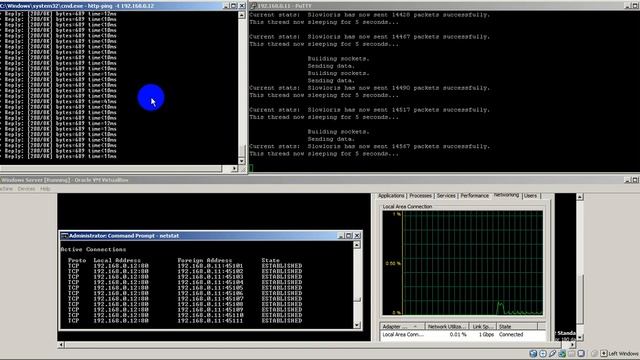The width and height of the screenshot is (640, 360).
Task: Minimize the netstat Command Prompt window
Action: click(x=341, y=236)
